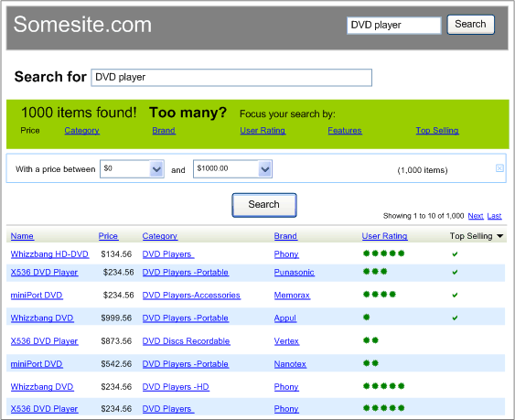Click the two-star rating in Nanotex row
The width and height of the screenshot is (515, 420).
tap(370, 363)
